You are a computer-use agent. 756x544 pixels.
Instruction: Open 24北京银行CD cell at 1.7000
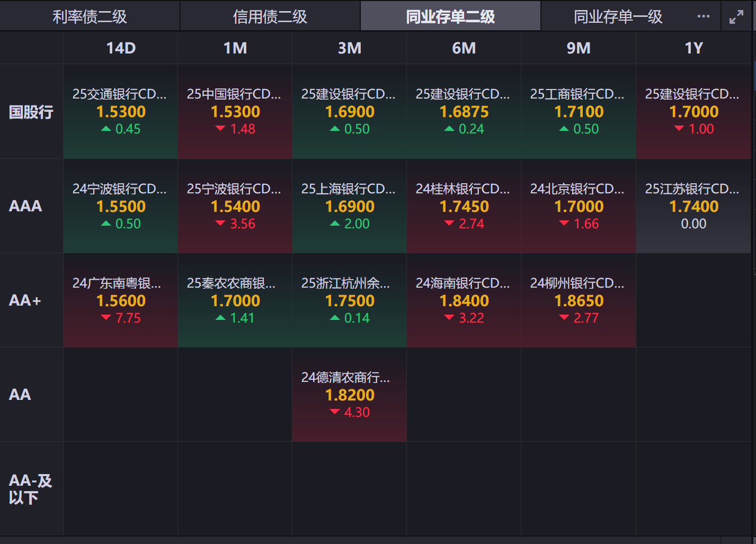click(579, 206)
